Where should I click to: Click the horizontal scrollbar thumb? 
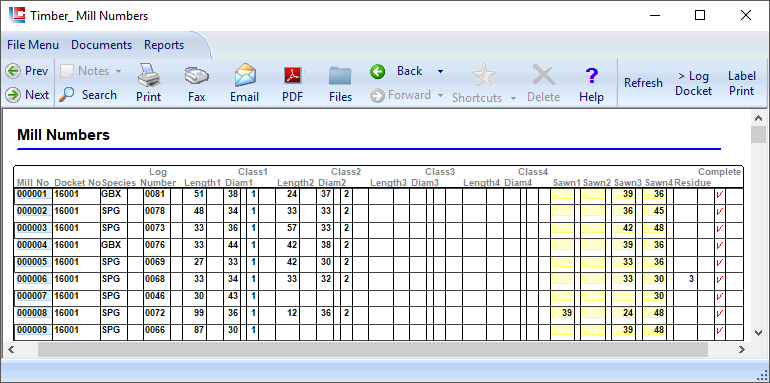[373, 350]
